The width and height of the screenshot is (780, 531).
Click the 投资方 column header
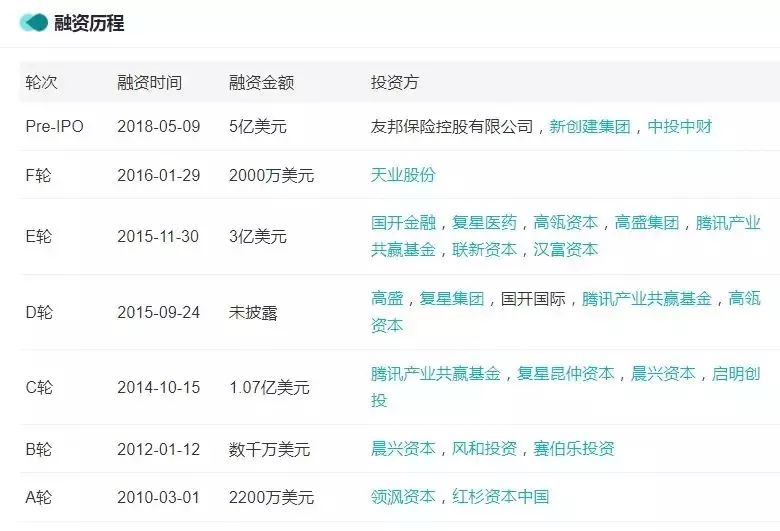pyautogui.click(x=394, y=82)
